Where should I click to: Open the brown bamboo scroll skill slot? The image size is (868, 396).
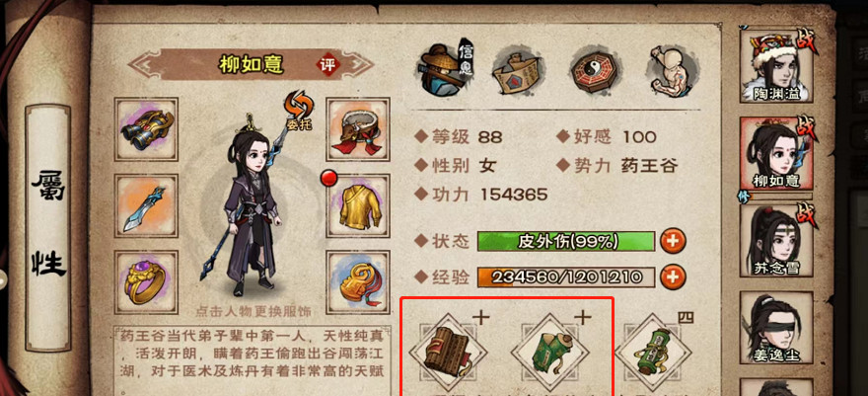447,352
